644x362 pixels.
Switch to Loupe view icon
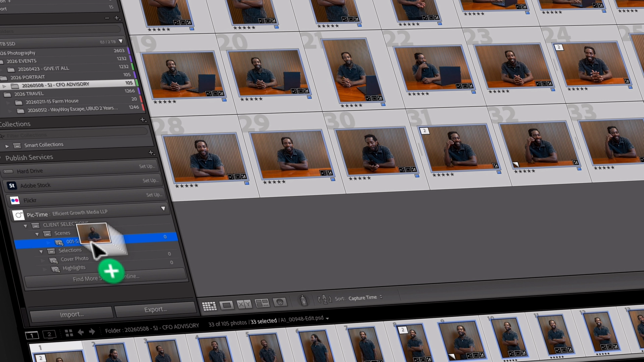point(227,305)
